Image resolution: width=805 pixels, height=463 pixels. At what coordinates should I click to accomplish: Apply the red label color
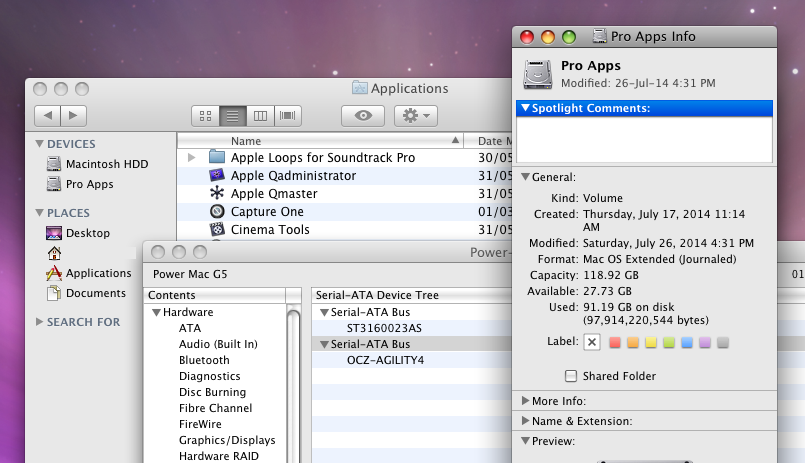click(x=615, y=342)
